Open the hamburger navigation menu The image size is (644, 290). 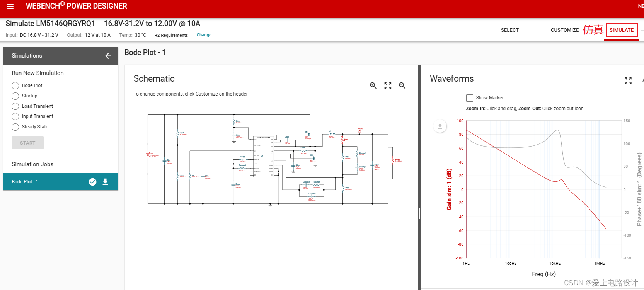tap(10, 6)
